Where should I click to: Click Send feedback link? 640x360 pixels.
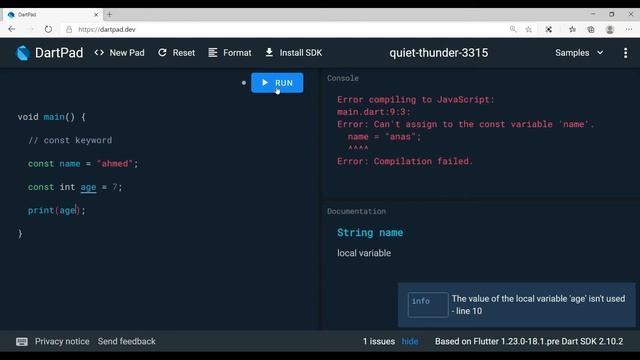[127, 341]
